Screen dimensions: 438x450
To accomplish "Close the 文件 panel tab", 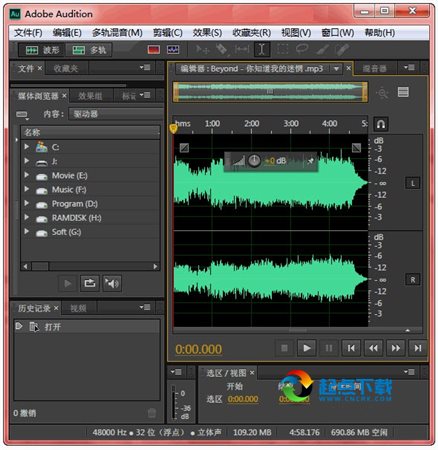I will (x=40, y=68).
